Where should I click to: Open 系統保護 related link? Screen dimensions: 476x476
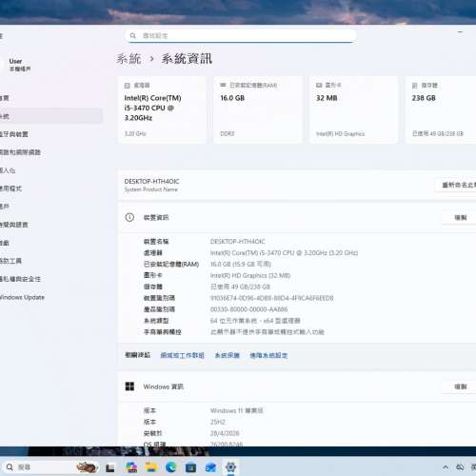click(x=228, y=355)
